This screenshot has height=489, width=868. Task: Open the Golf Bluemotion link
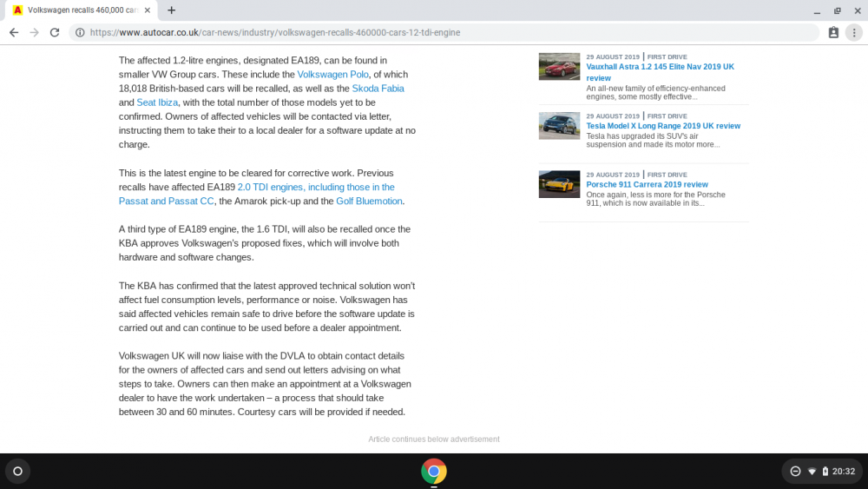pos(369,201)
